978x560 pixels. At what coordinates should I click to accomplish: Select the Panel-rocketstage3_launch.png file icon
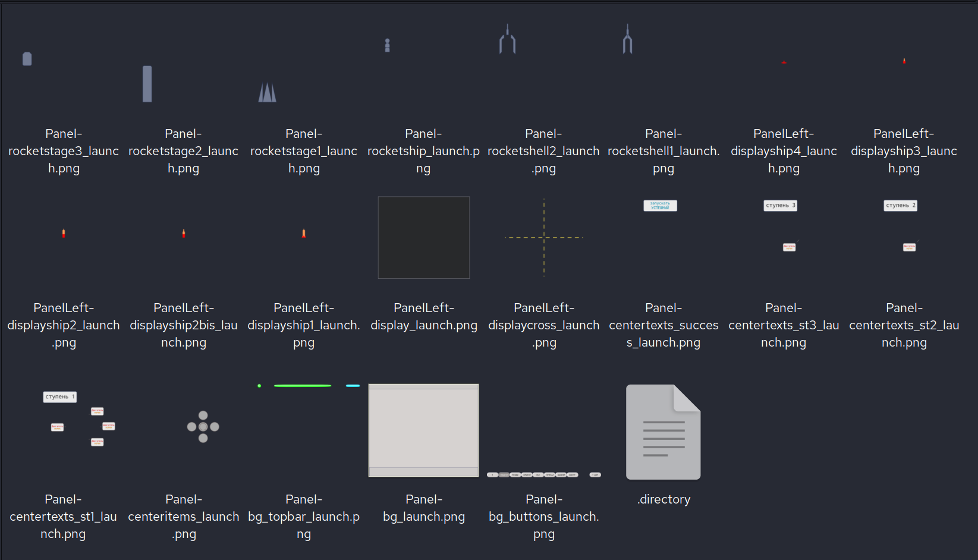pos(27,59)
